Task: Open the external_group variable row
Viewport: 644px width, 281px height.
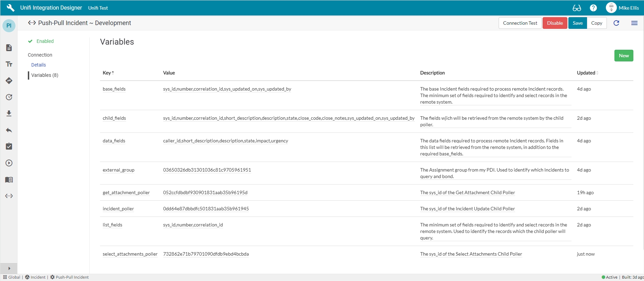Action: tap(119, 170)
